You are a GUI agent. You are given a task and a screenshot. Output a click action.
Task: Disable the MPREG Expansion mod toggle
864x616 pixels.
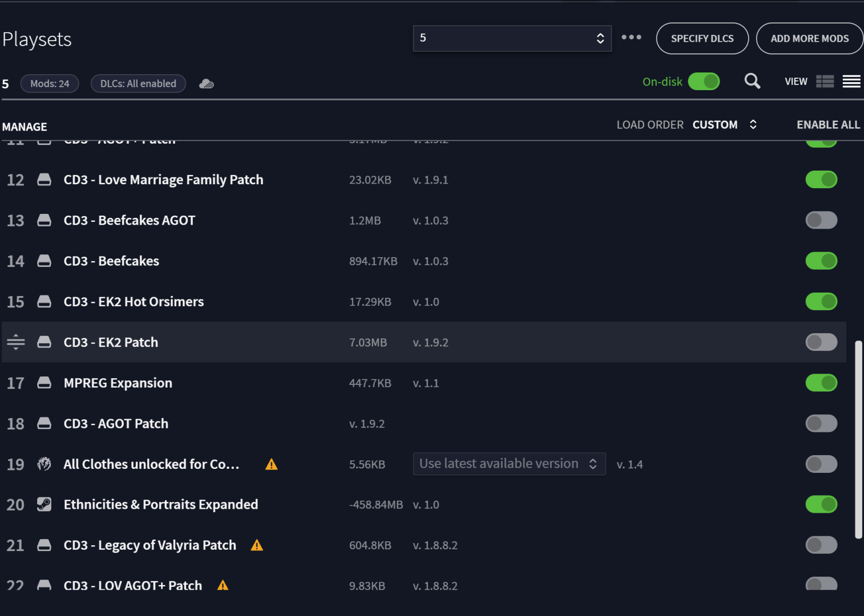821,383
